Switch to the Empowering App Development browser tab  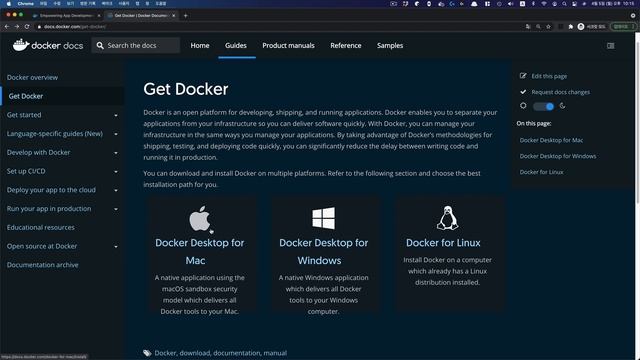tap(65, 16)
